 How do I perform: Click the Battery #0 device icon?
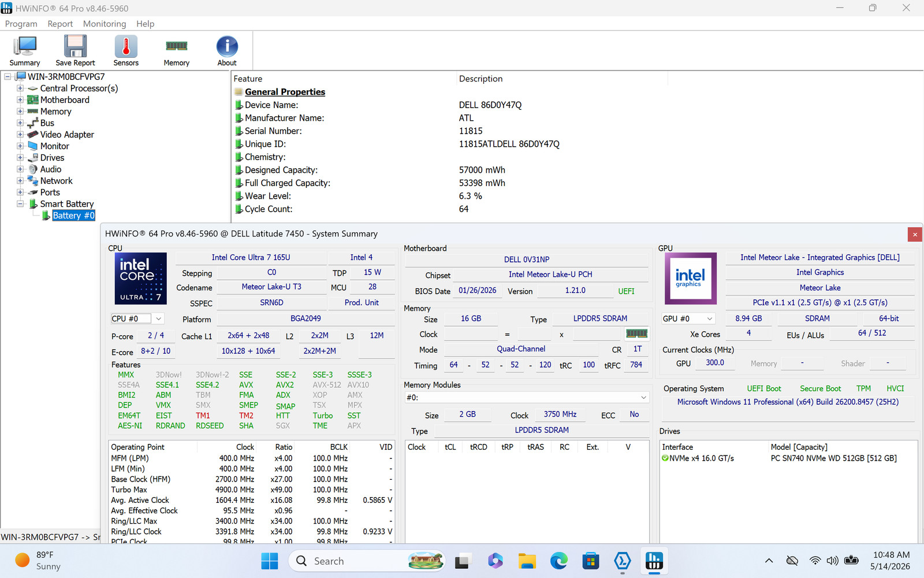pos(46,216)
